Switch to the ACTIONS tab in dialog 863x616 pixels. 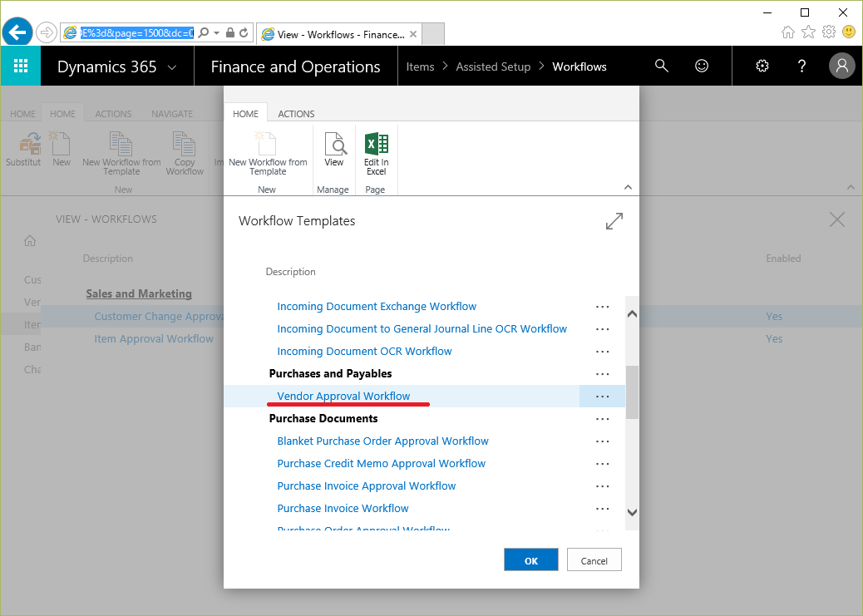point(296,114)
